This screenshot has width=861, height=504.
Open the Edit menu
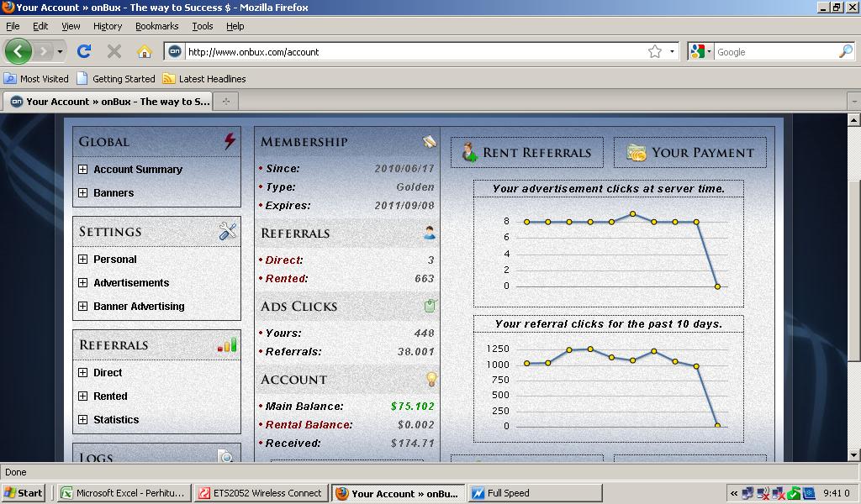pyautogui.click(x=40, y=26)
